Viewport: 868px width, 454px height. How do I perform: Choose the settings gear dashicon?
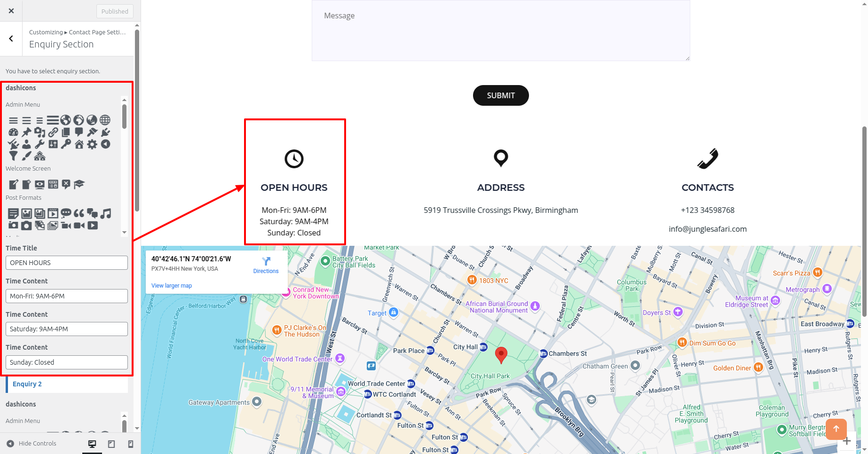pyautogui.click(x=92, y=144)
